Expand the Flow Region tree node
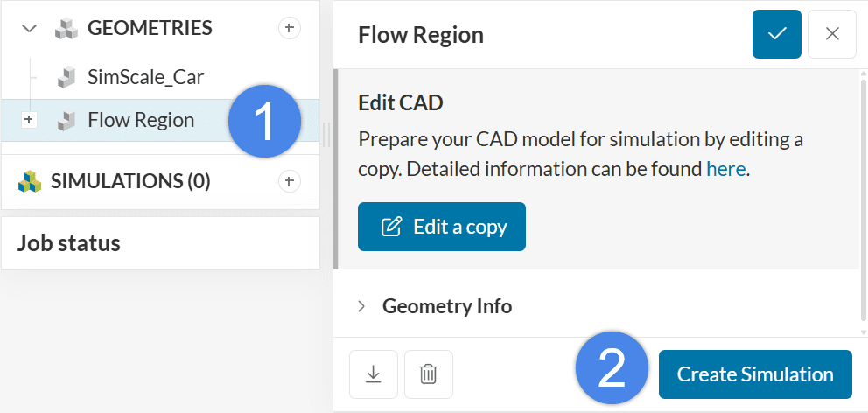The width and height of the screenshot is (868, 413). [30, 120]
